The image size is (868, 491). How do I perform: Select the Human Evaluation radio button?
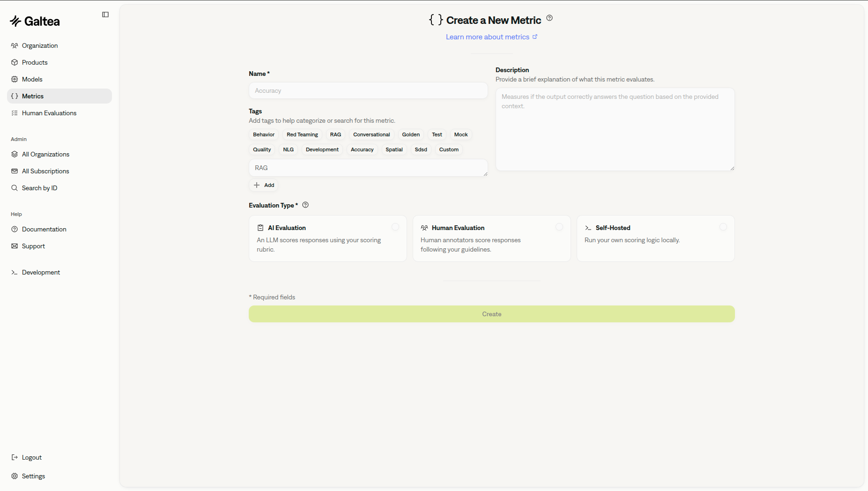point(559,227)
